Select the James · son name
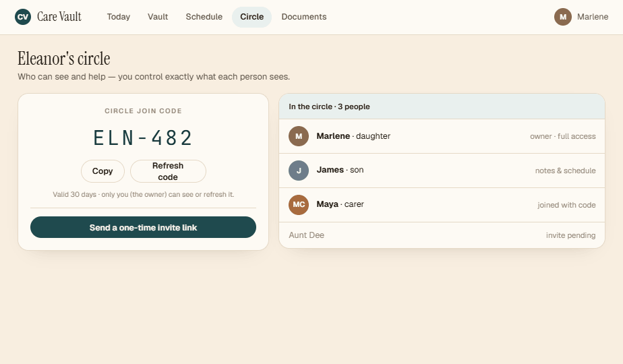This screenshot has width=623, height=364. tap(340, 170)
